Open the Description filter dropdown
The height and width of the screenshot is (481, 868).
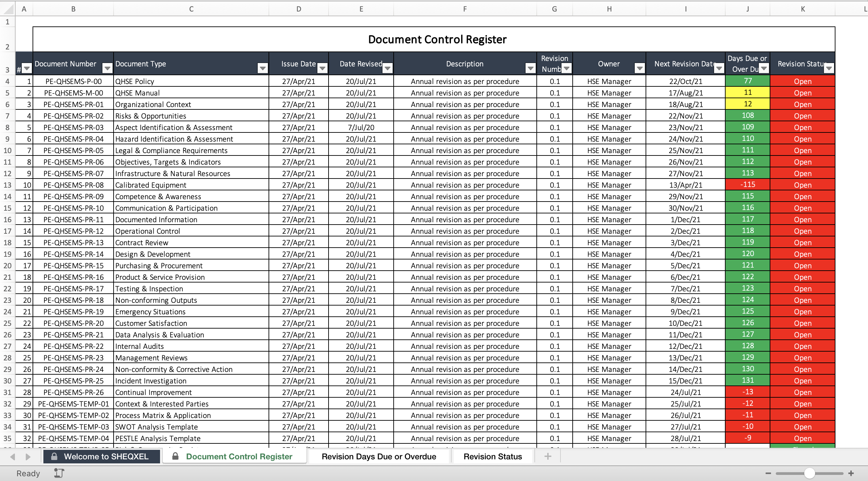pyautogui.click(x=531, y=69)
